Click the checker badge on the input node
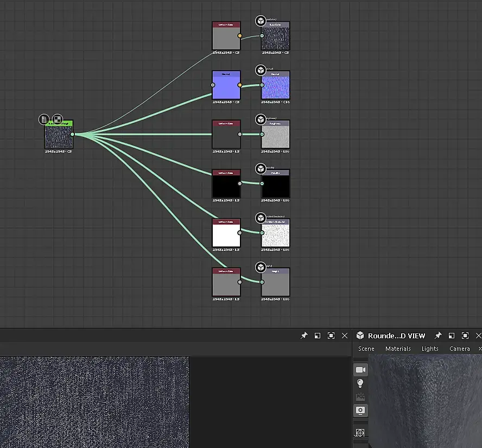This screenshot has height=448, width=482. tap(57, 119)
